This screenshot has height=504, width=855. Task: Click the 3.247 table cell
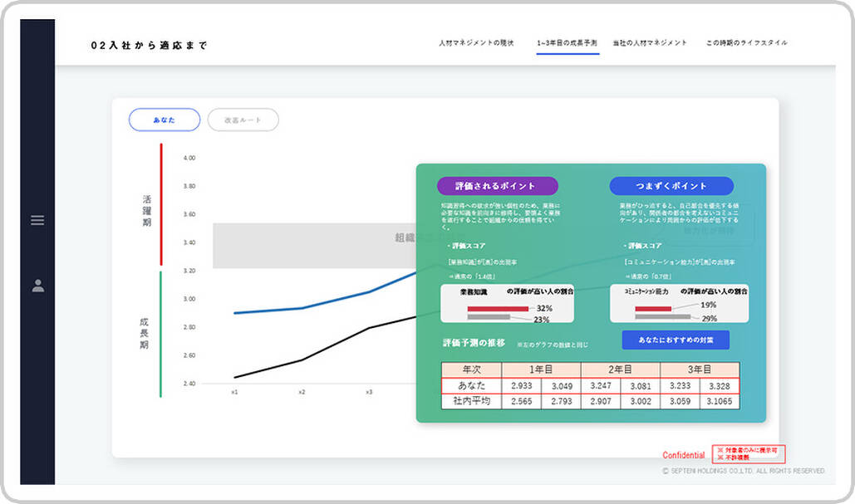click(601, 386)
